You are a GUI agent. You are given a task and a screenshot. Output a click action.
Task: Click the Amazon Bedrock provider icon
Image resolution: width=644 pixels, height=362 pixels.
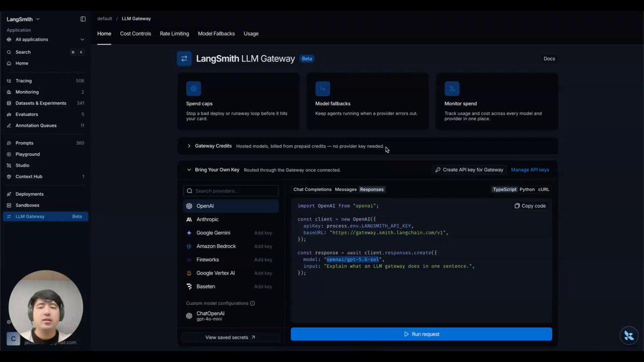tap(189, 246)
